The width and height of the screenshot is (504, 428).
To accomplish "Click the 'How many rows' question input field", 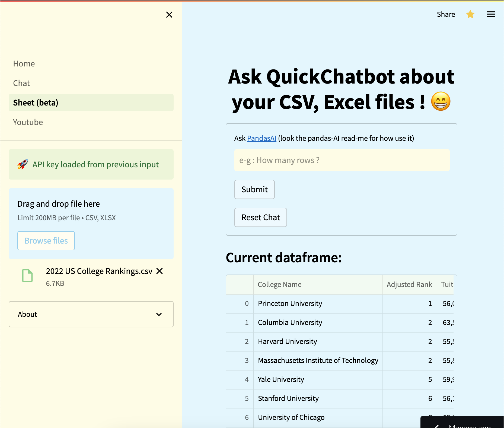I will (342, 160).
